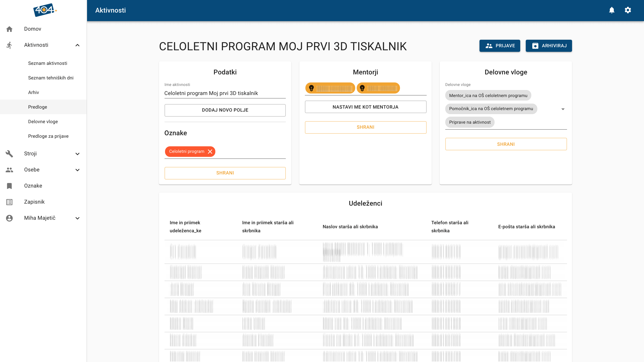The width and height of the screenshot is (644, 362).
Task: Expand the Stroji menu section
Action: (77, 154)
